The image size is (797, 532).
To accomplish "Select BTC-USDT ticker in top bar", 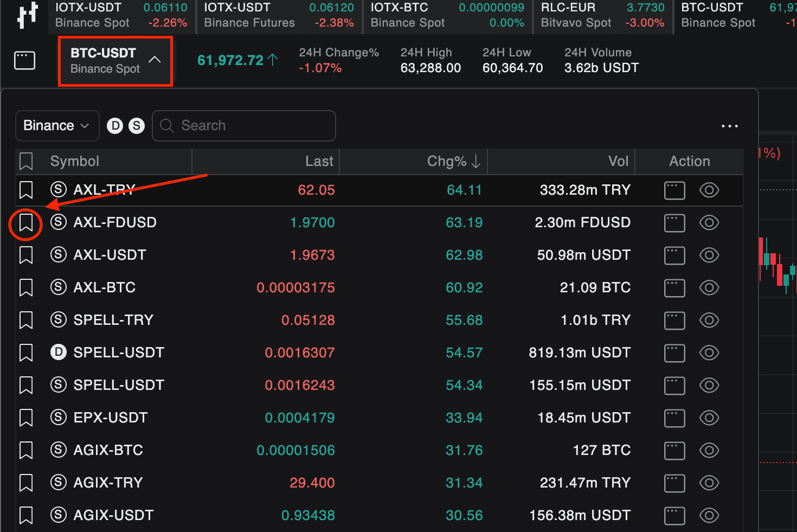I will (x=736, y=15).
